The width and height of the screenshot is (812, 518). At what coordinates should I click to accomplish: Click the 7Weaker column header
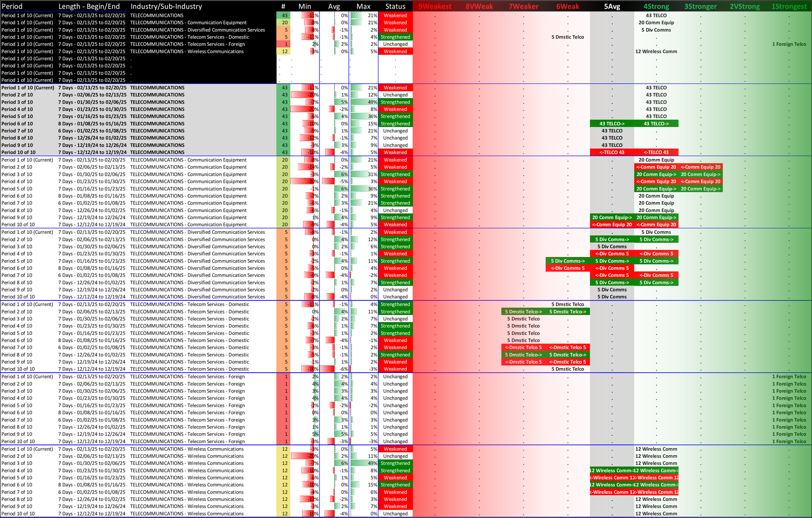point(523,6)
